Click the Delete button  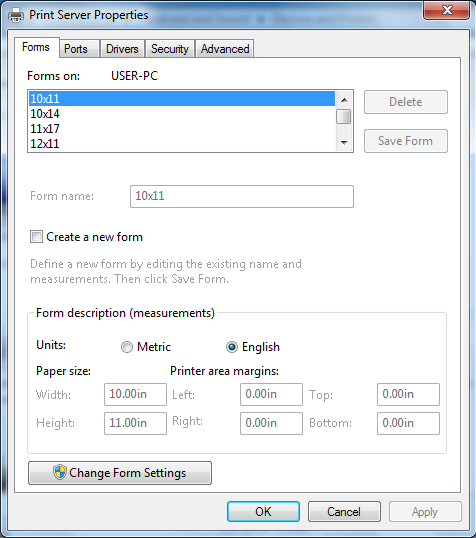[x=406, y=102]
